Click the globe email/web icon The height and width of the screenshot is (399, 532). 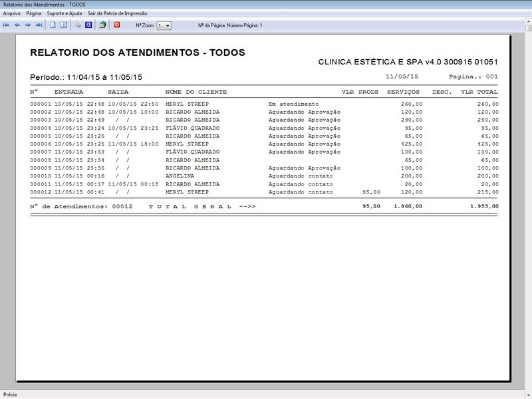click(x=102, y=25)
